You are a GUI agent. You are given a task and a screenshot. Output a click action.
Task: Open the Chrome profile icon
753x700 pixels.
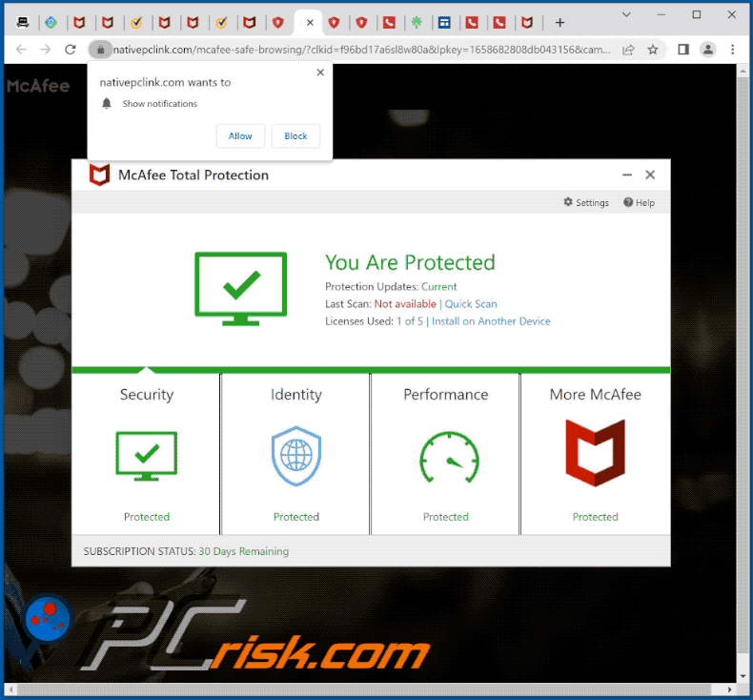pos(708,50)
